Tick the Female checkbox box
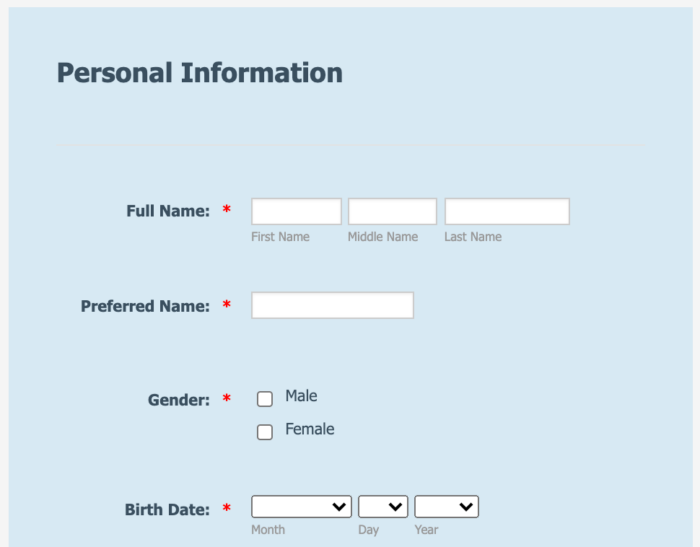The image size is (700, 547). coord(265,432)
